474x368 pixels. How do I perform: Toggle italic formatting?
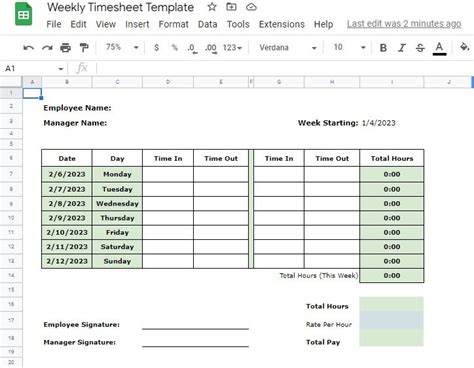[402, 48]
